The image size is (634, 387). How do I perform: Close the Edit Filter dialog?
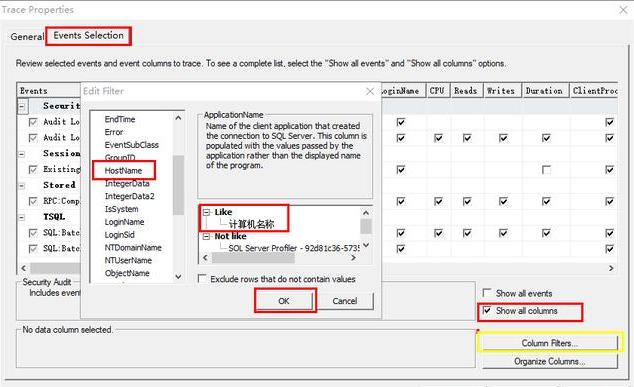point(370,91)
